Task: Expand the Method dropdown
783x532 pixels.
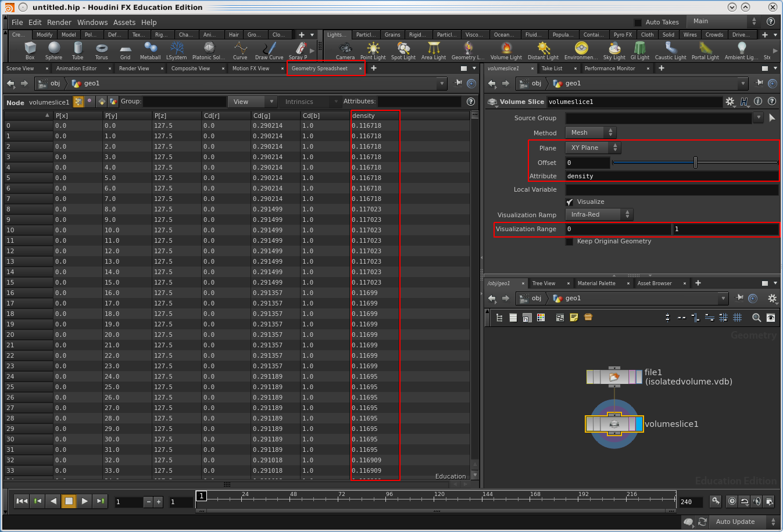Action: (591, 133)
